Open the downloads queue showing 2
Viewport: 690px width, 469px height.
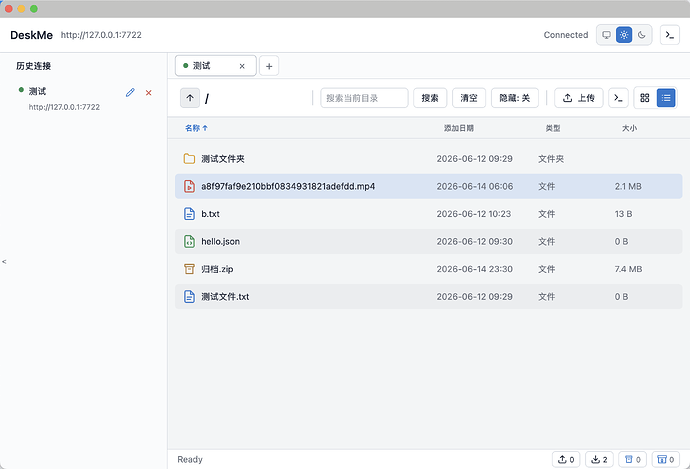(599, 459)
